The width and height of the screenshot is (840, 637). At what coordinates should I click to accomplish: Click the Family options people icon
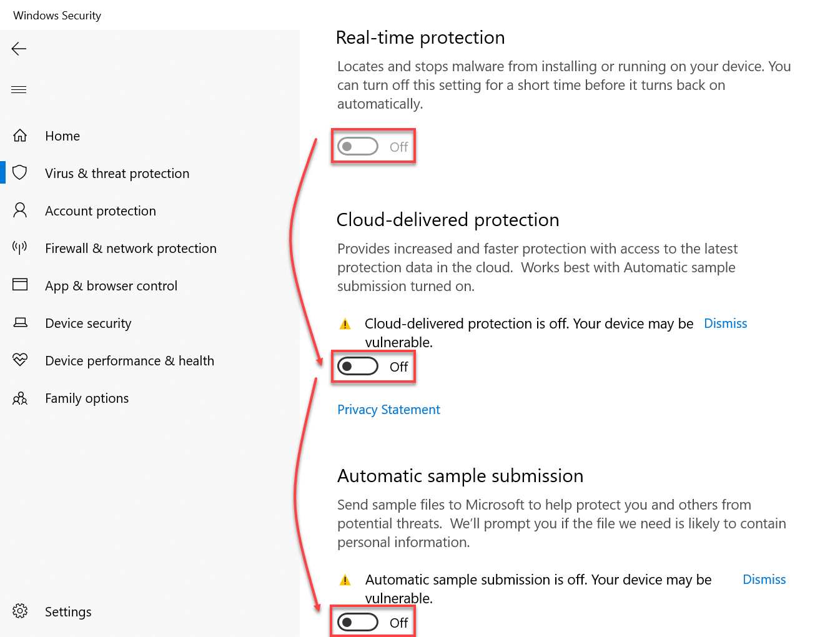pyautogui.click(x=20, y=398)
